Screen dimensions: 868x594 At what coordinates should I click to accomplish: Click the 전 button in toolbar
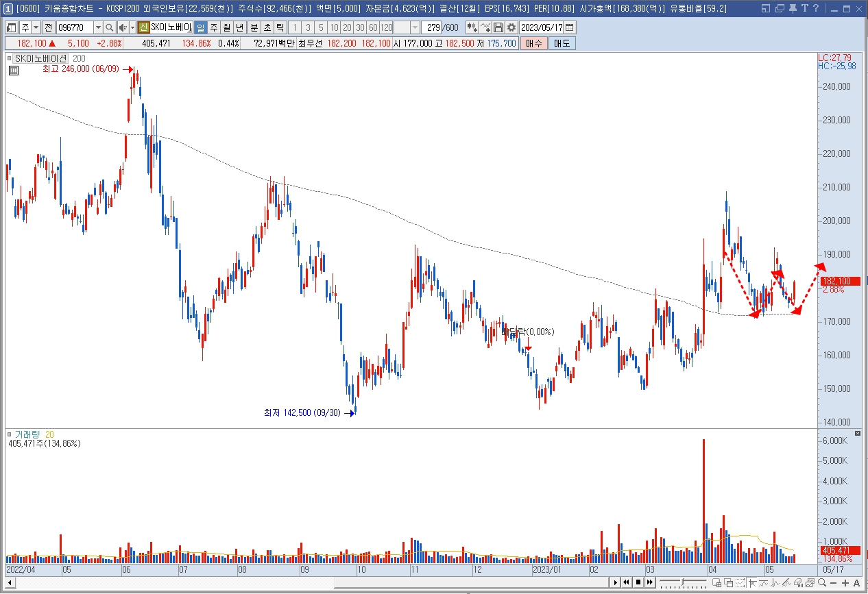pos(49,27)
